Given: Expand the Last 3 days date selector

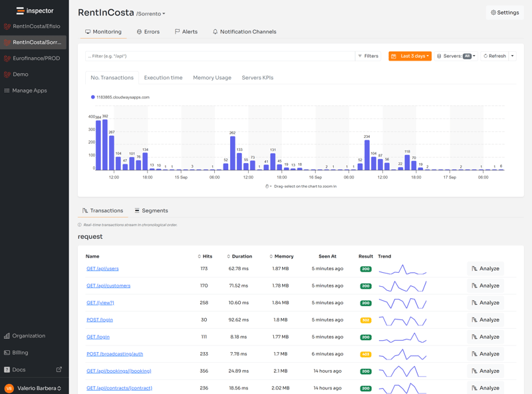Looking at the screenshot, I should click(x=408, y=56).
